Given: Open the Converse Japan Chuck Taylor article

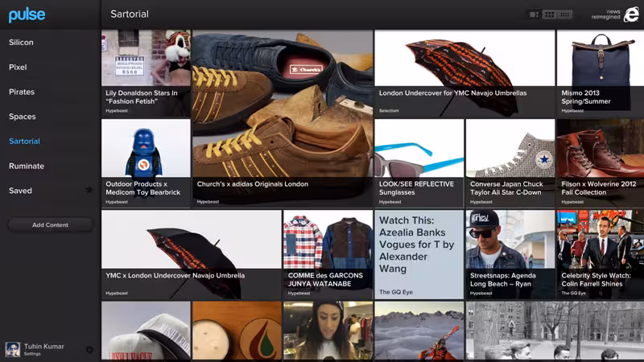Looking at the screenshot, I should 510,163.
